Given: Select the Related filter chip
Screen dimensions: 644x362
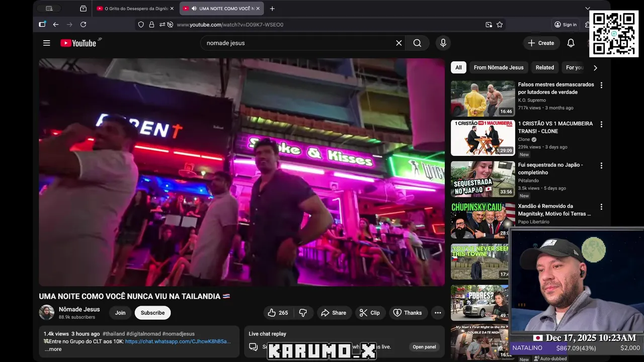Looking at the screenshot, I should tap(544, 67).
